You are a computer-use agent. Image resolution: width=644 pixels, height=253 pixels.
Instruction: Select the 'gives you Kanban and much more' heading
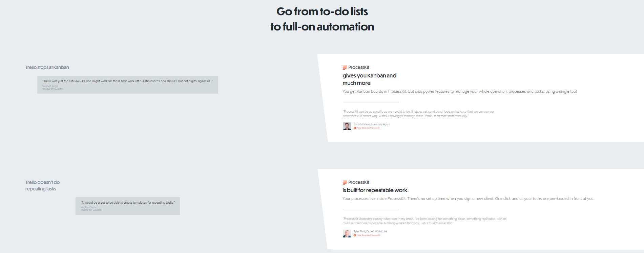click(369, 79)
